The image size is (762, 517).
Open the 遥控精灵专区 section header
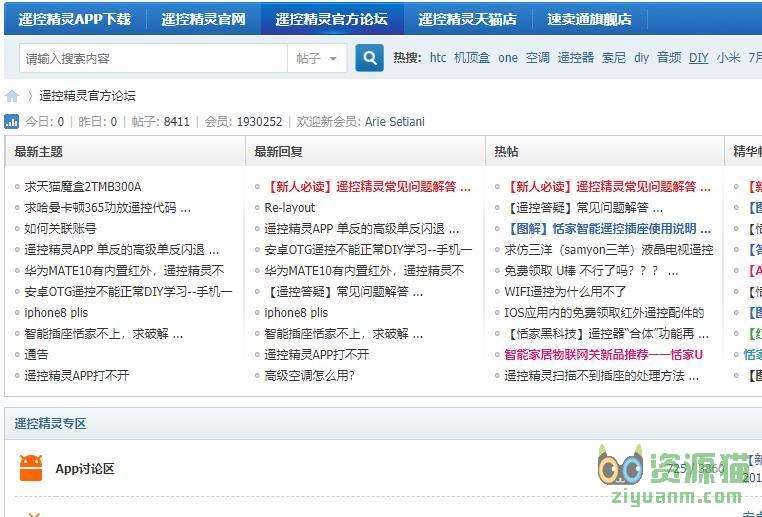pyautogui.click(x=50, y=423)
